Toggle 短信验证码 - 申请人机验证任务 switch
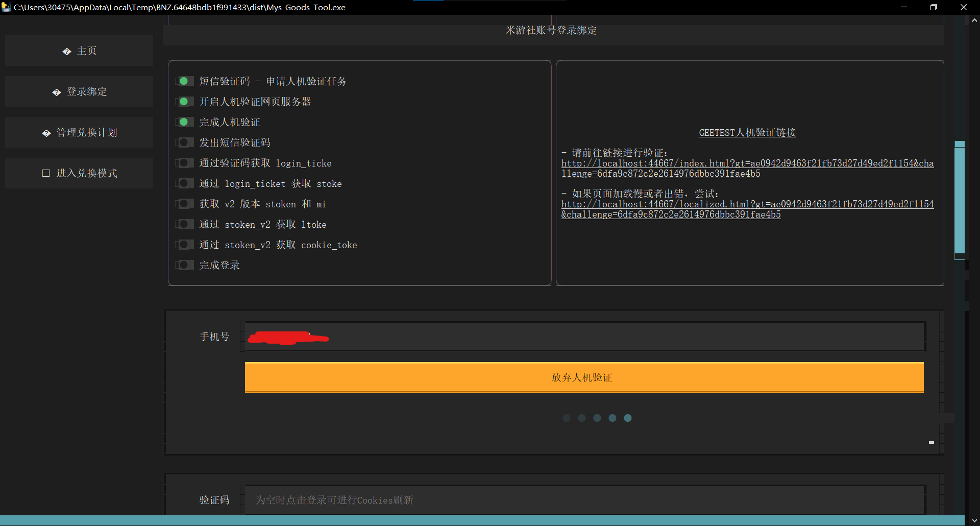The image size is (980, 526). (x=184, y=81)
